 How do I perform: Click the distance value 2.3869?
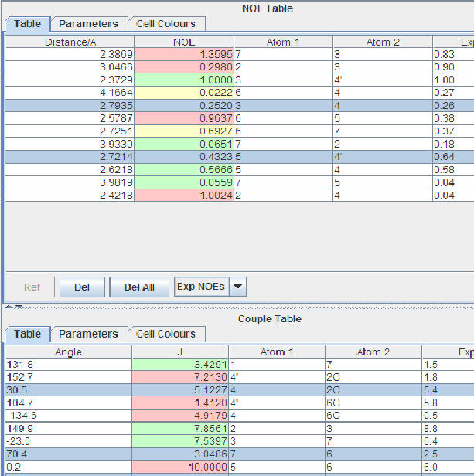70,54
